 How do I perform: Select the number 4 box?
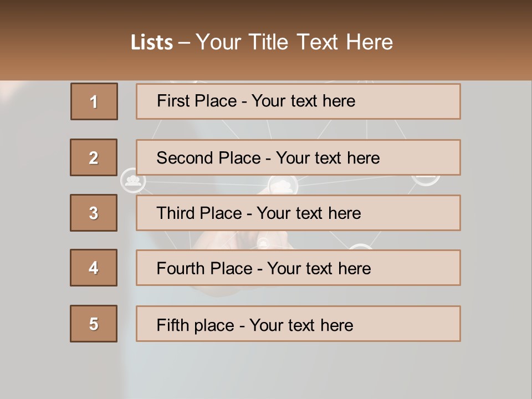point(94,268)
